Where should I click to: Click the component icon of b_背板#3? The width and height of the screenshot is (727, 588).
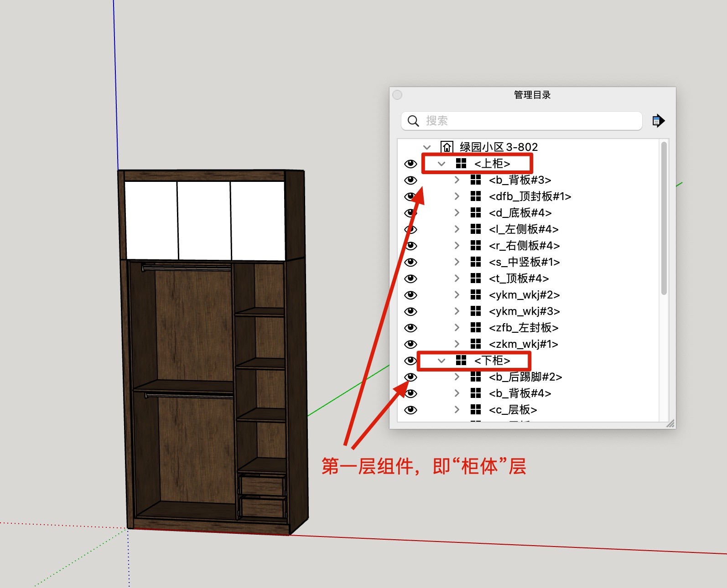pyautogui.click(x=476, y=180)
